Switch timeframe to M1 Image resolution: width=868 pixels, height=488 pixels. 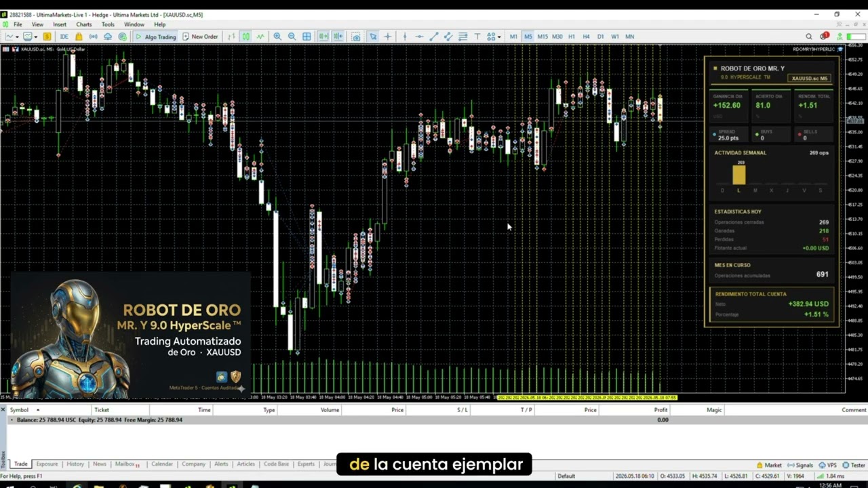513,37
